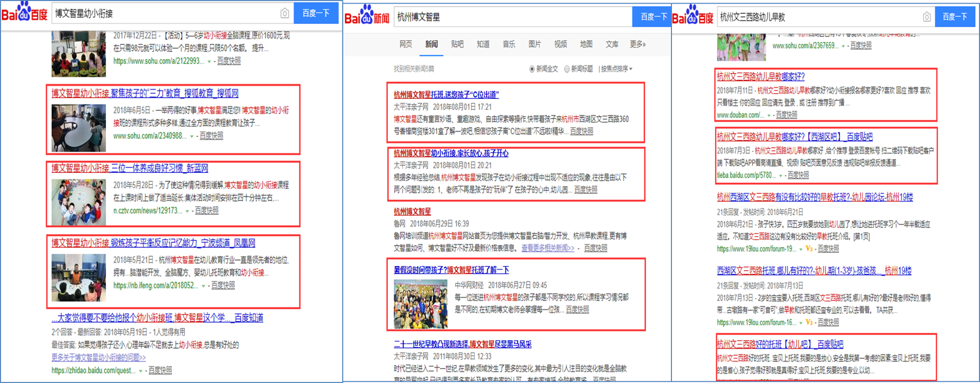Click URL https://www.sohu.com/a/2122993 in the left window
The image size is (980, 383).
click(x=159, y=61)
